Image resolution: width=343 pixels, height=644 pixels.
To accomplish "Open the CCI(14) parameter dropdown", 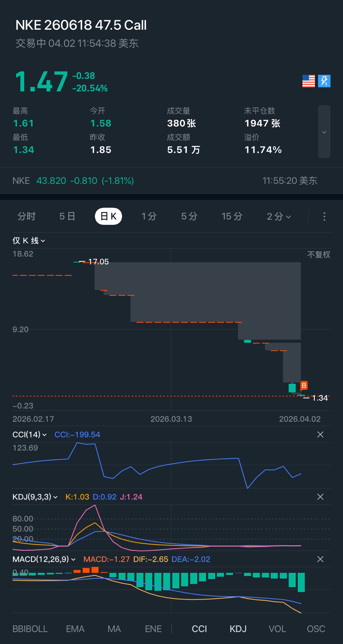I will coord(29,435).
